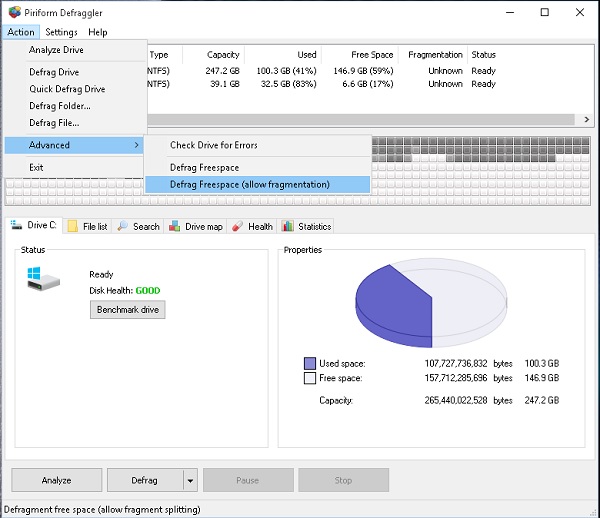This screenshot has width=600, height=518.
Task: Open the Action menu
Action: [x=21, y=32]
